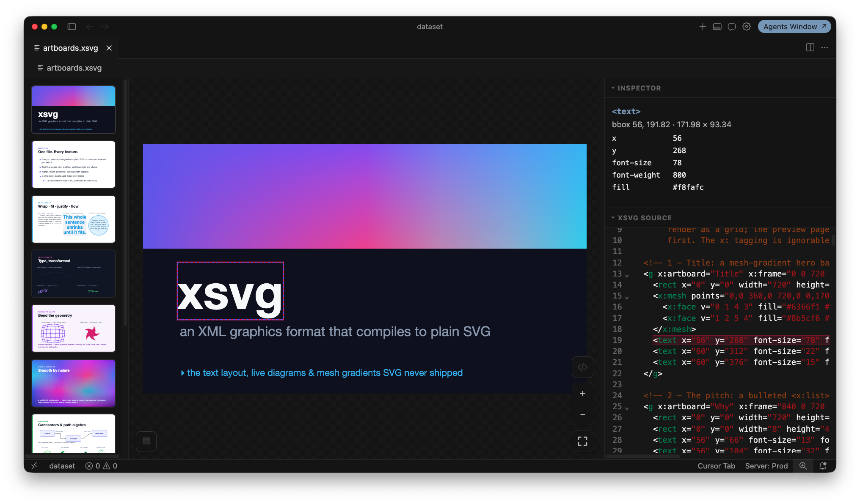Select the artboards.xsvg tab
This screenshot has height=504, width=860.
(70, 48)
